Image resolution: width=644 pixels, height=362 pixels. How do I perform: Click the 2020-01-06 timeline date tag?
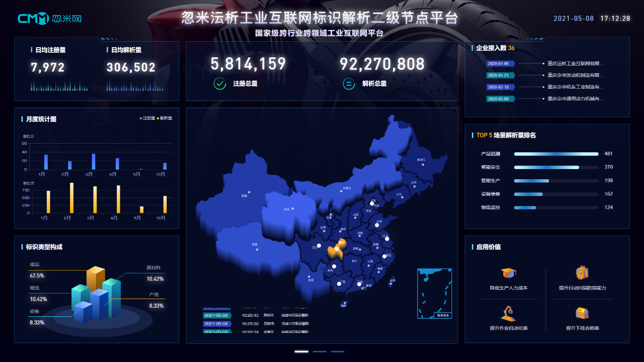(x=500, y=63)
